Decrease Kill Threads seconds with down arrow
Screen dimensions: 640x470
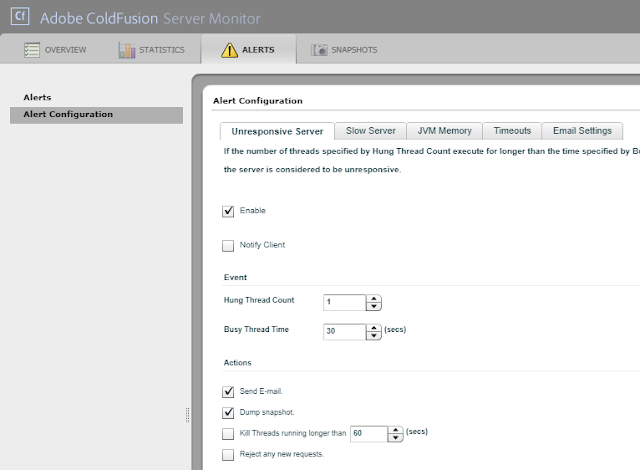tap(397, 438)
